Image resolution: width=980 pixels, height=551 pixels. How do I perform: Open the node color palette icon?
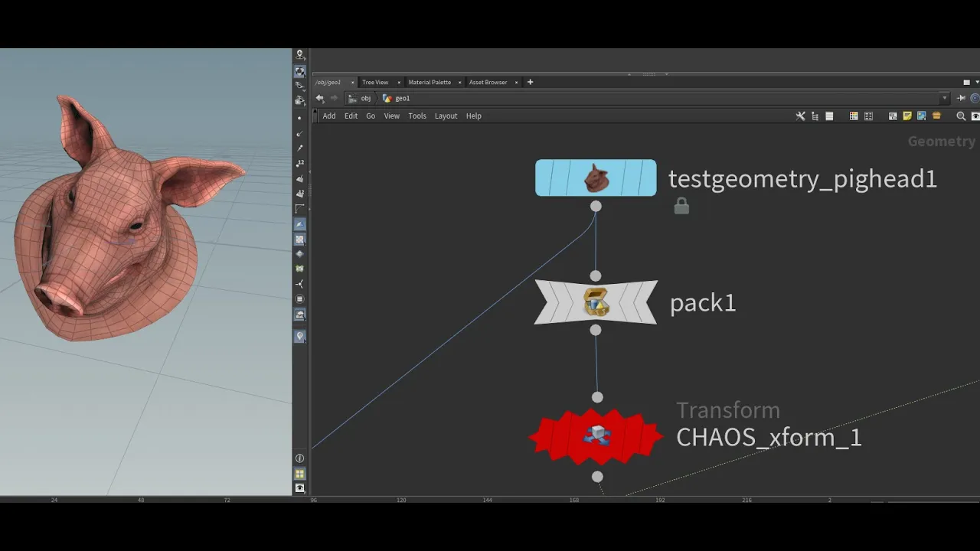854,116
